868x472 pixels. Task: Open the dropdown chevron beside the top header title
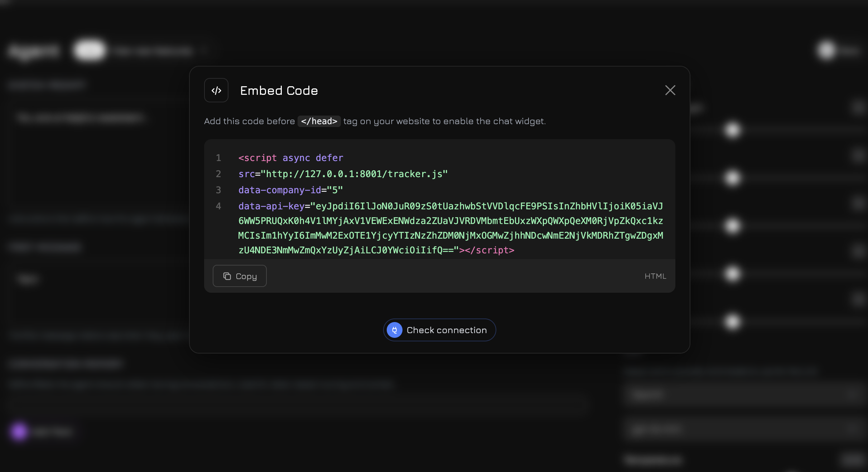coord(203,50)
